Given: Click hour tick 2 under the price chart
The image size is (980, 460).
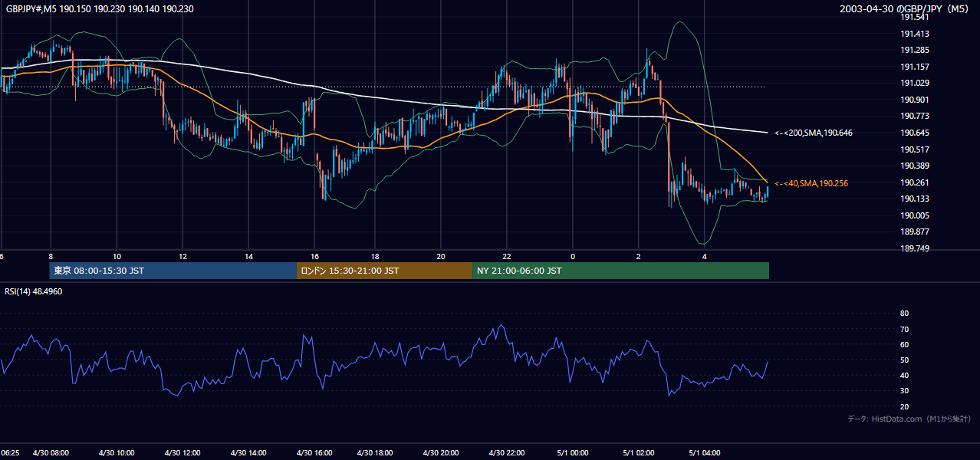Looking at the screenshot, I should tap(638, 255).
